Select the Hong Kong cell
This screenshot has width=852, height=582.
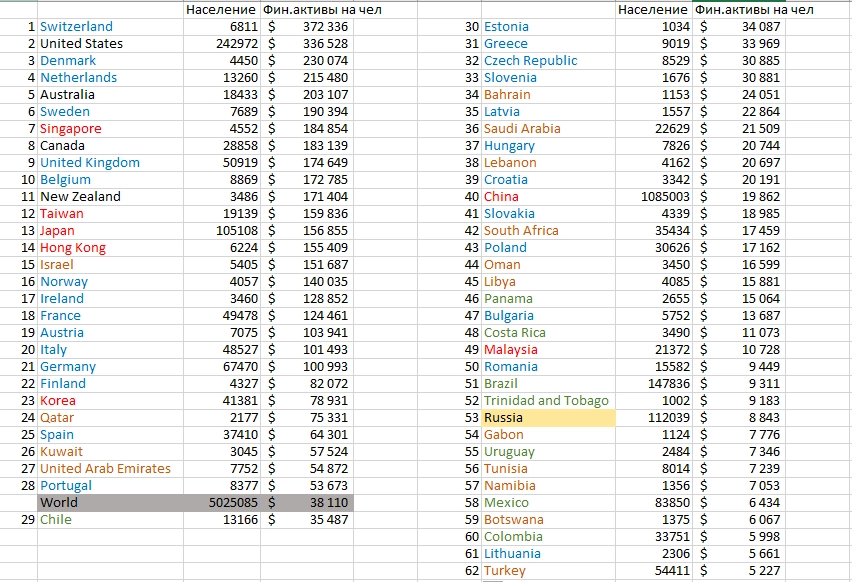tap(73, 247)
